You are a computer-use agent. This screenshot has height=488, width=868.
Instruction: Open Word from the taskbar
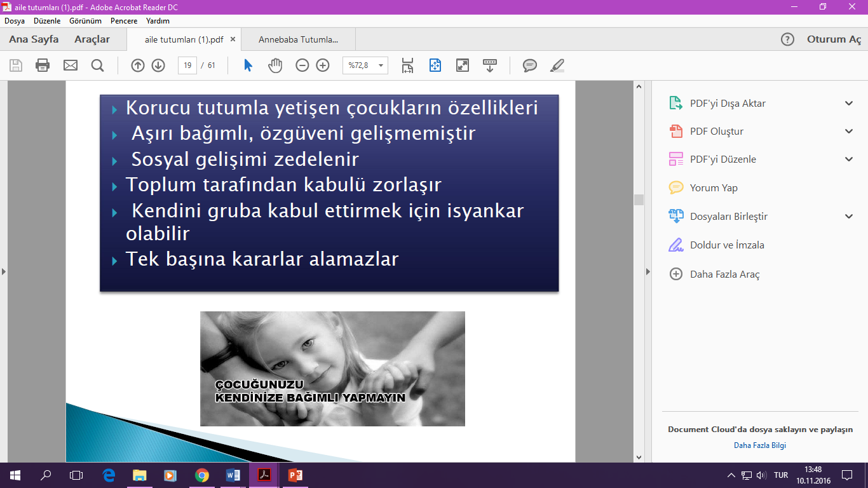click(233, 475)
